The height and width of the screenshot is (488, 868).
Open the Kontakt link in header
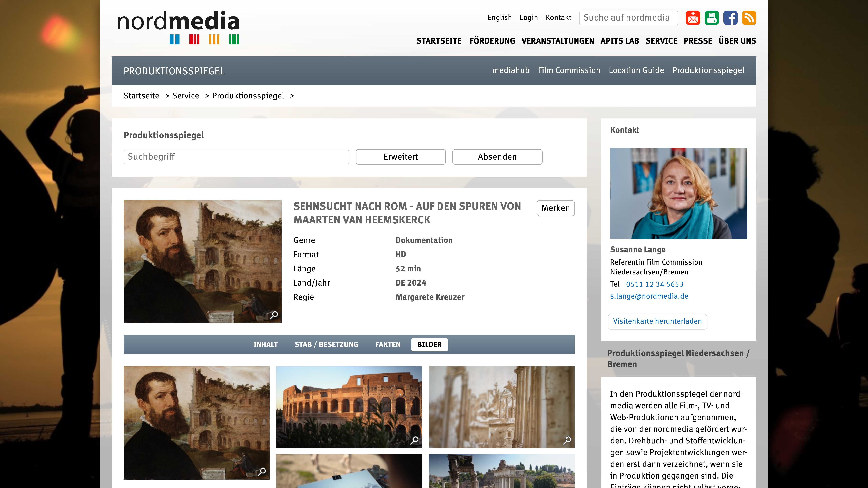558,17
